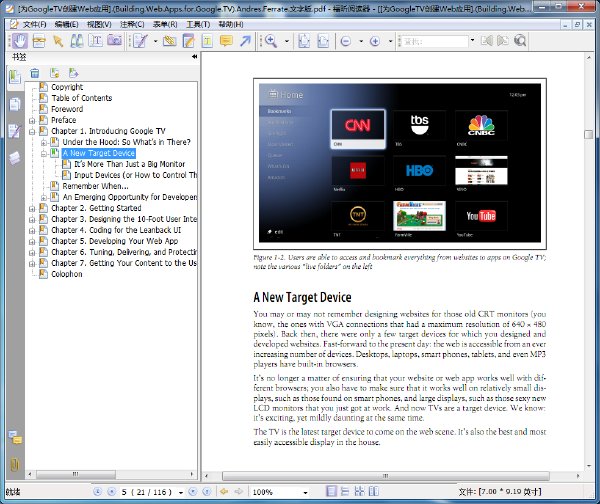Go to next page button
Image resolution: width=600 pixels, height=504 pixels.
tap(193, 491)
